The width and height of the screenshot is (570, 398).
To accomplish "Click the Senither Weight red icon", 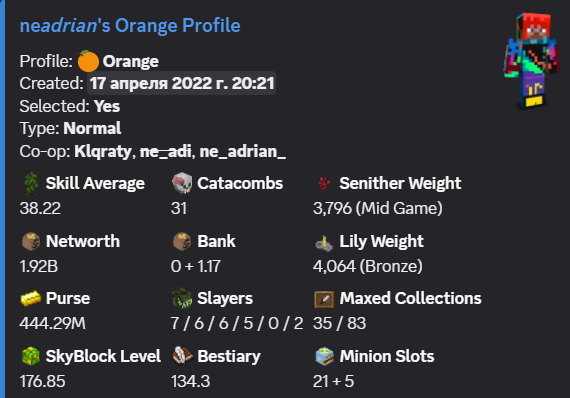I will (324, 183).
